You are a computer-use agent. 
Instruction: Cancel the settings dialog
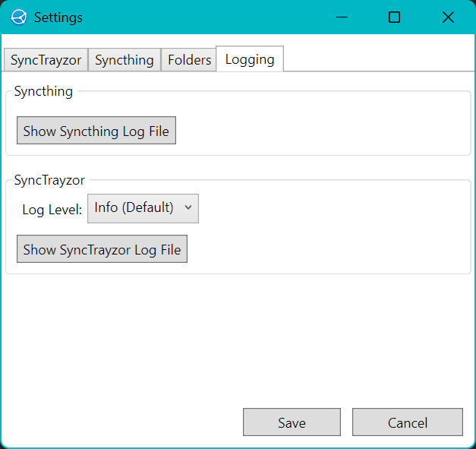[x=408, y=422]
